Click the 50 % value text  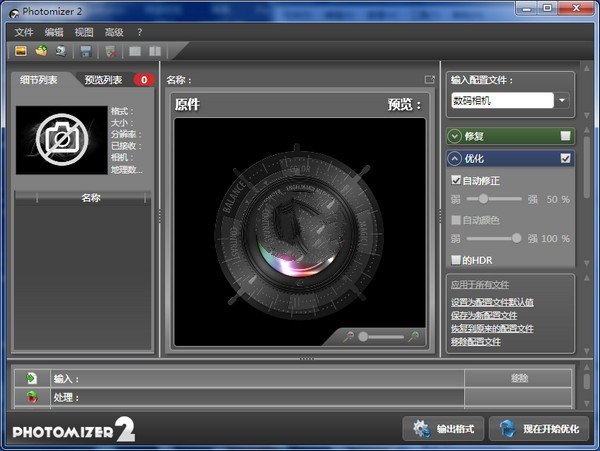tap(558, 199)
